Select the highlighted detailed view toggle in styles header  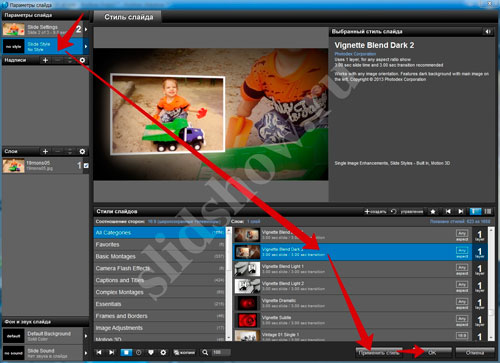tap(475, 212)
